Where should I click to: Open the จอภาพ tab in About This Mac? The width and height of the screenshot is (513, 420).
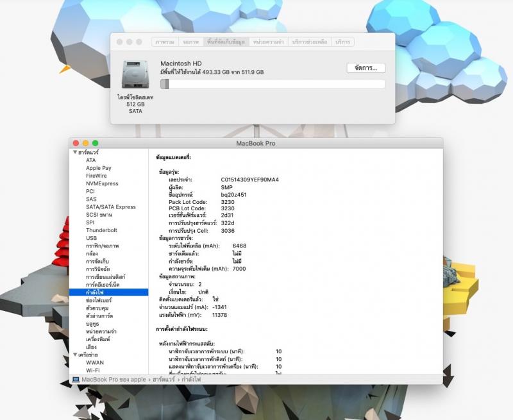coord(190,42)
